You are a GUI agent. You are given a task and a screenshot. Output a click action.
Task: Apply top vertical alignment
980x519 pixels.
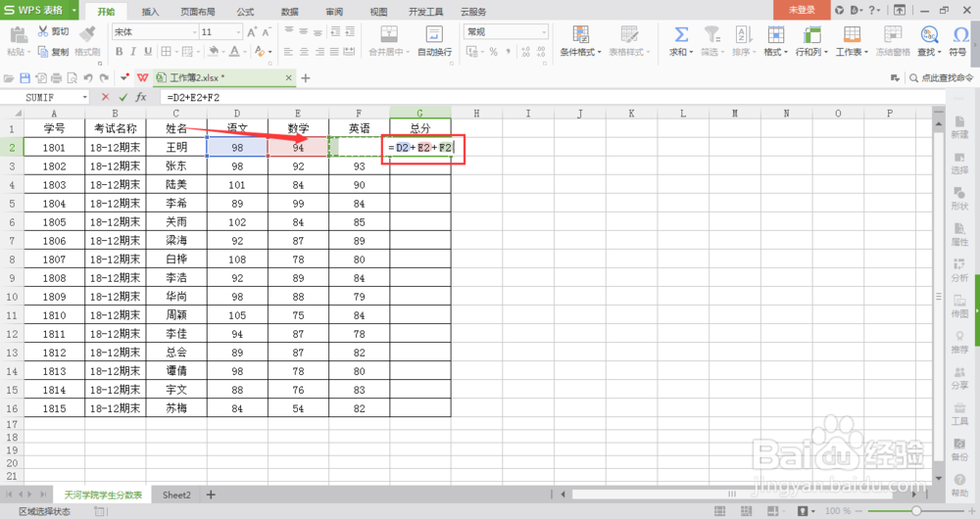[289, 31]
